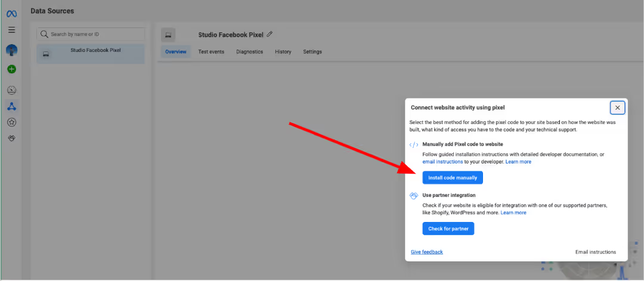Screen dimensions: 644x281
Task: Click the magnifier icon in search box
Action: coord(44,34)
